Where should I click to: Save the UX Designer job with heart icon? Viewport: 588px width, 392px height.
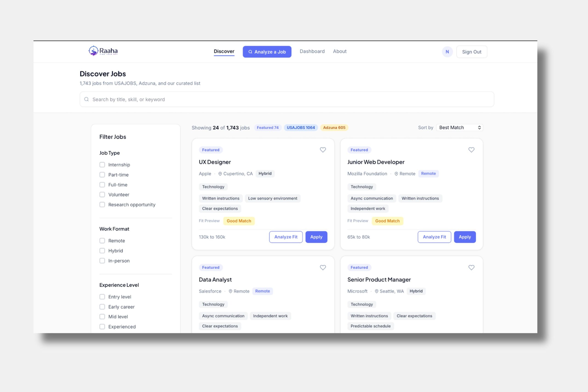[323, 150]
